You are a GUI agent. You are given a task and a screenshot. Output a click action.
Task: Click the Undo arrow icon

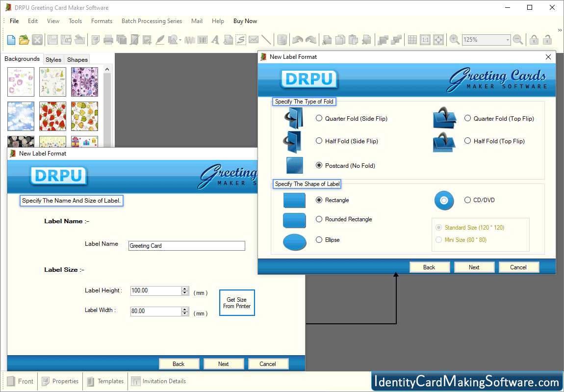298,40
